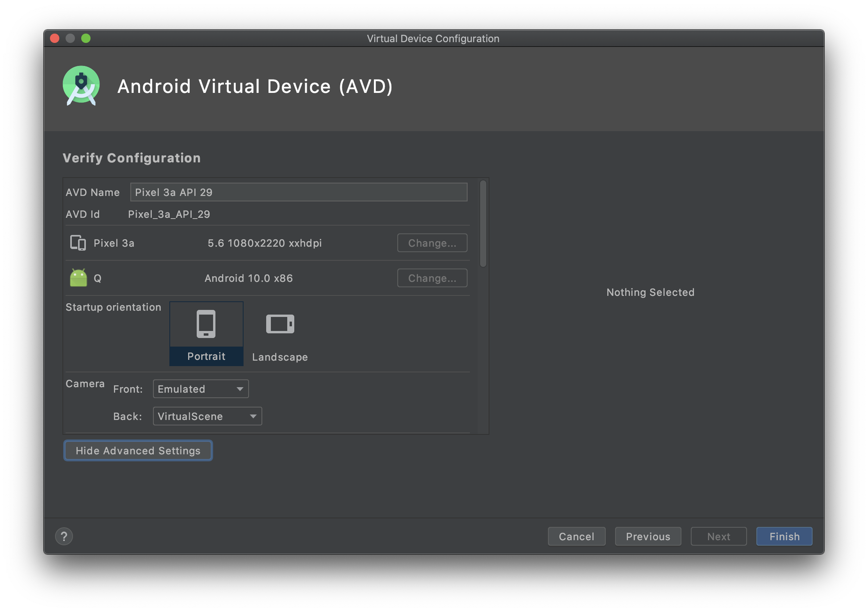Click the landscape phone icon
The height and width of the screenshot is (612, 868).
pos(280,324)
